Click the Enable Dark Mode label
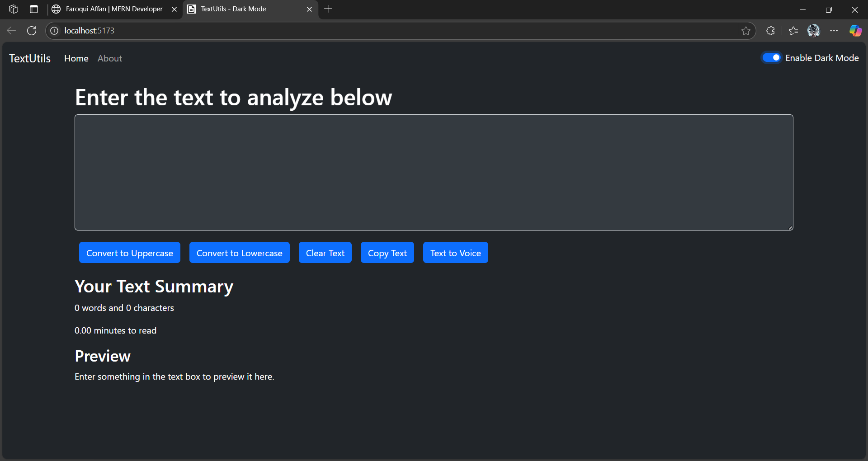 822,58
